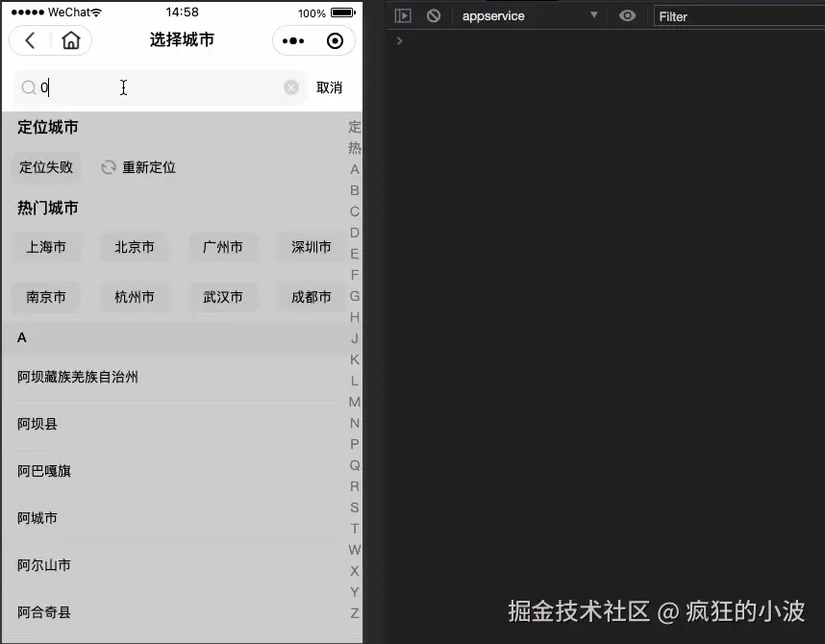
Task: Choose 成都市 in the hot city list
Action: pyautogui.click(x=310, y=297)
